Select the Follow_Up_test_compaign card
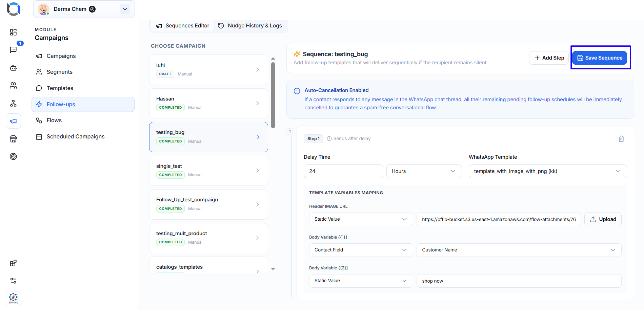 pyautogui.click(x=208, y=204)
